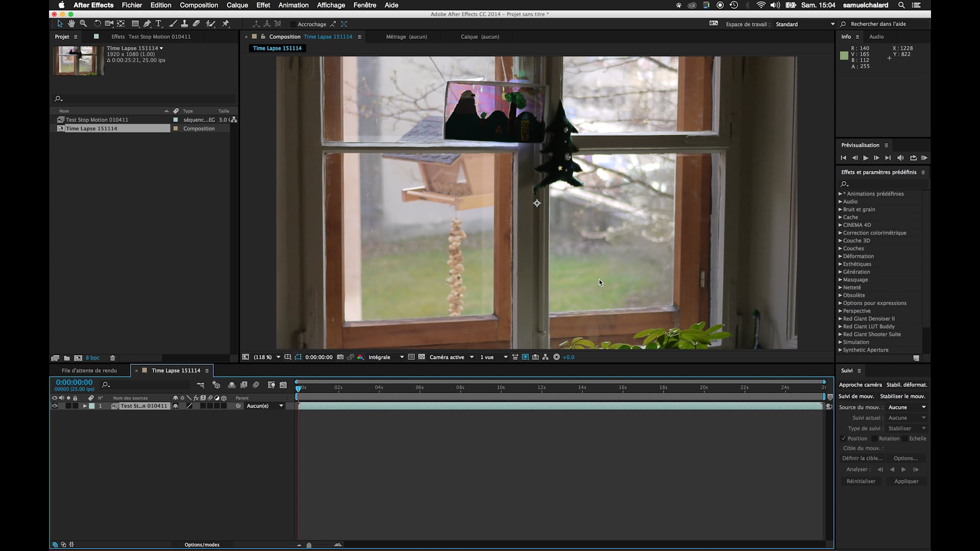Click the Réinitialiser button in Suivi panel
The width and height of the screenshot is (980, 551).
click(x=861, y=481)
